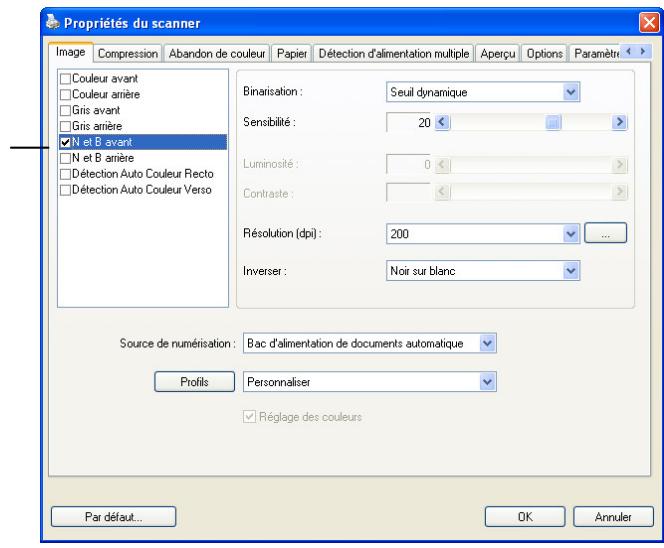This screenshot has width=664, height=548.
Task: Decrease Sensibilité with the left arrow
Action: click(442, 122)
